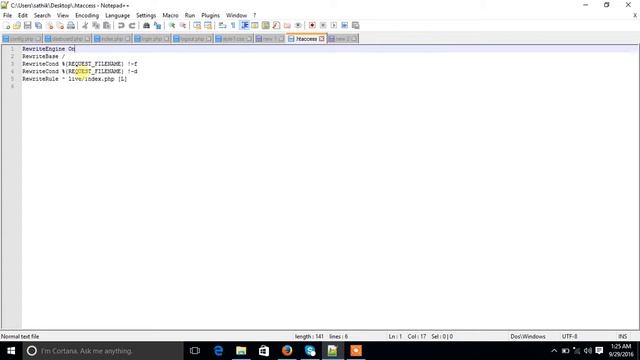Cut selection with the scissors icon

(85, 25)
